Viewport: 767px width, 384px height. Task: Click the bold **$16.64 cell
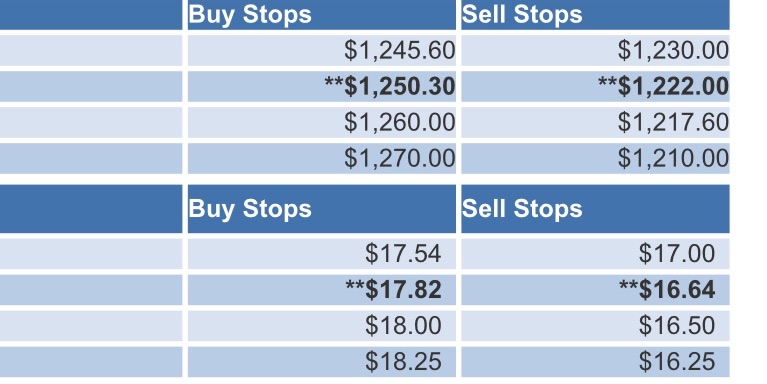tap(595, 290)
